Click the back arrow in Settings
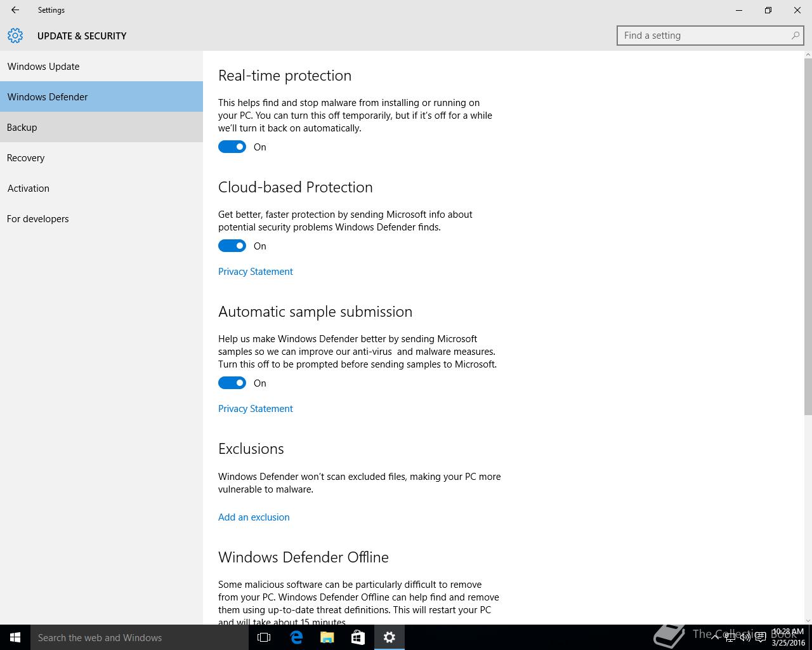The height and width of the screenshot is (650, 812). (15, 10)
